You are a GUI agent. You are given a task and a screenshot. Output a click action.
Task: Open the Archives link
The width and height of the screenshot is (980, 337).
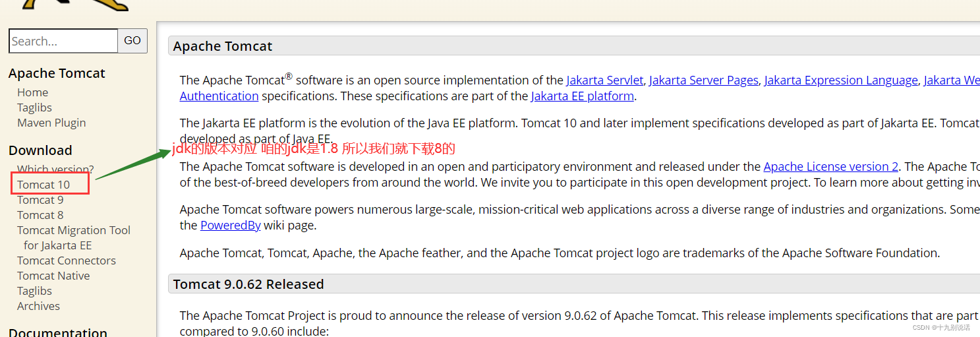38,306
